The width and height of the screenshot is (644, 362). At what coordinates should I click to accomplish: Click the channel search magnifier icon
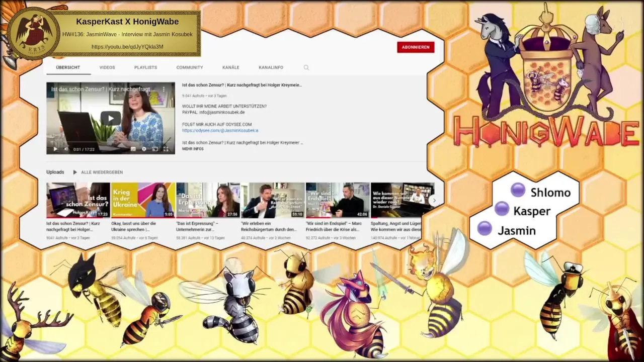(306, 67)
